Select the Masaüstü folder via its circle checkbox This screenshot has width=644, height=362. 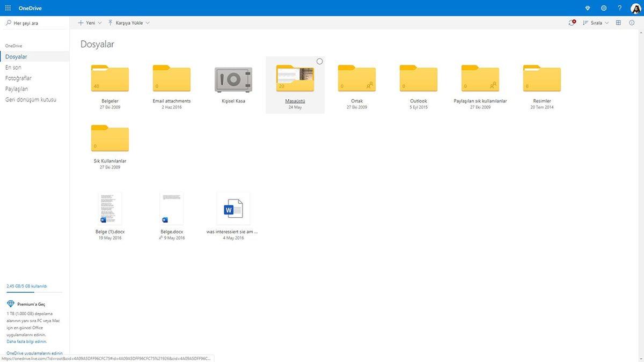point(320,61)
